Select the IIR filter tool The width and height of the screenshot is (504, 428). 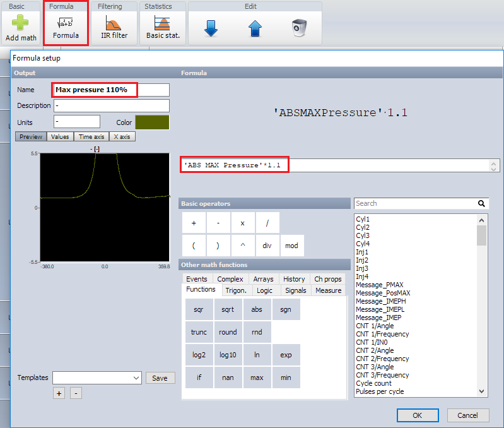click(114, 28)
